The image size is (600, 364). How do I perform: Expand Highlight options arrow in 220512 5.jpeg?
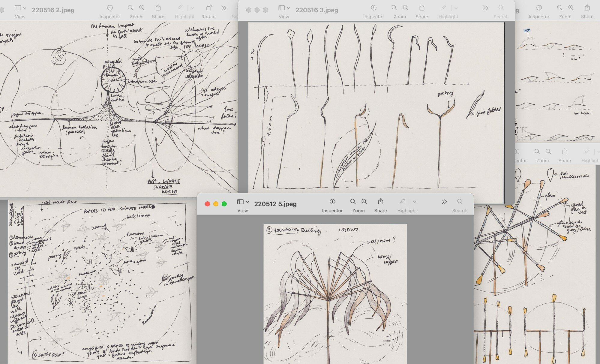click(x=415, y=202)
